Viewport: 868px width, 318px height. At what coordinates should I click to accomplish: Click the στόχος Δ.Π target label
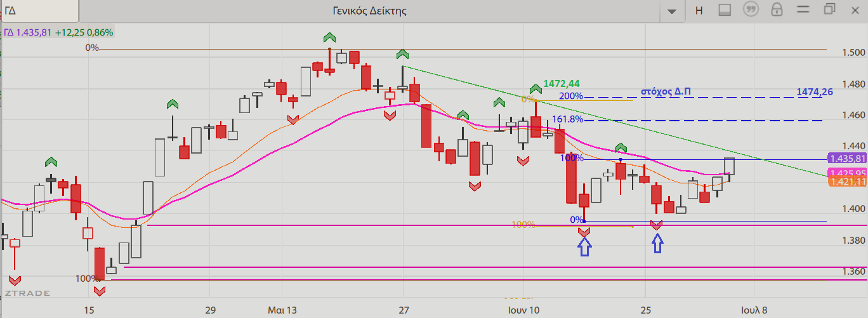(666, 91)
